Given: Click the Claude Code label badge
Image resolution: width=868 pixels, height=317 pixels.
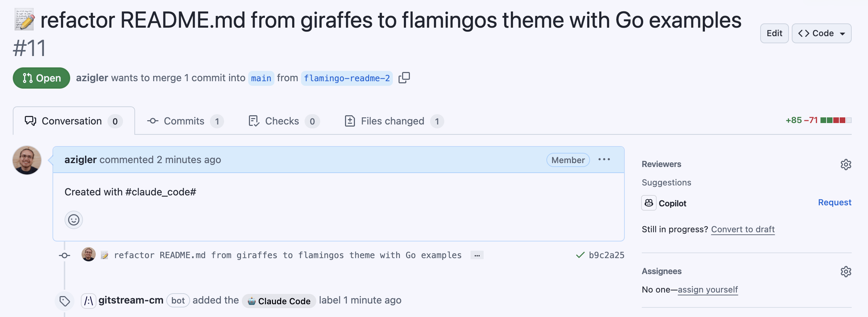Looking at the screenshot, I should point(279,301).
